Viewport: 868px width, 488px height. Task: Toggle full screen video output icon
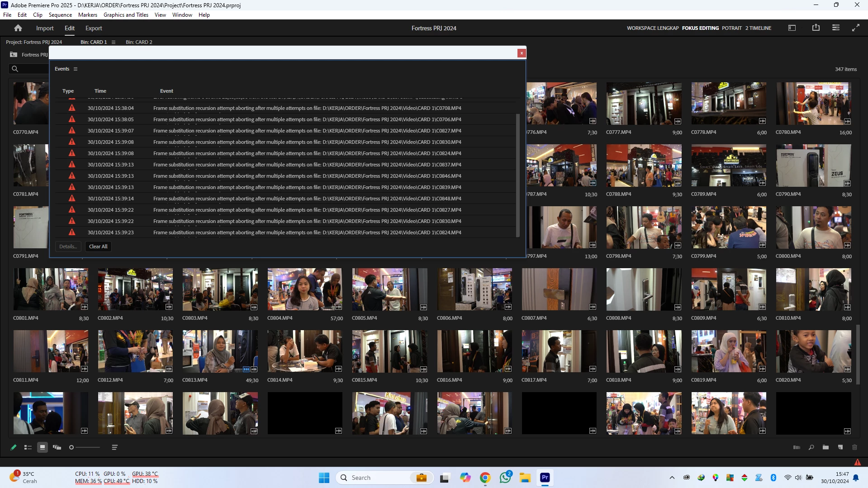tap(856, 28)
